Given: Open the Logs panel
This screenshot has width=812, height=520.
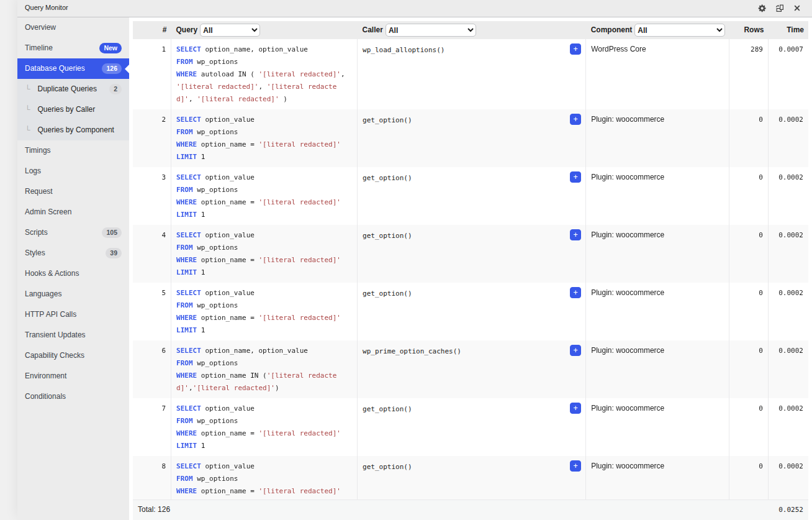Looking at the screenshot, I should tap(73, 171).
